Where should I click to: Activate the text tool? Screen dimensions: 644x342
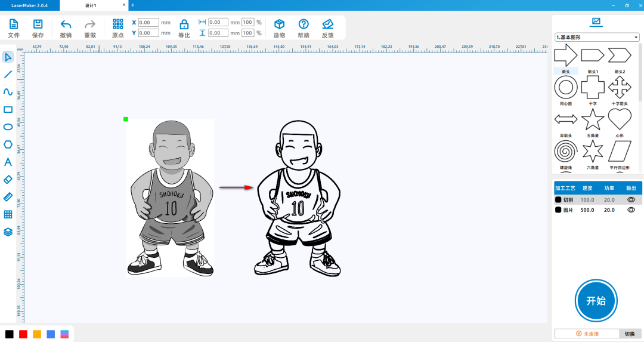pos(8,162)
